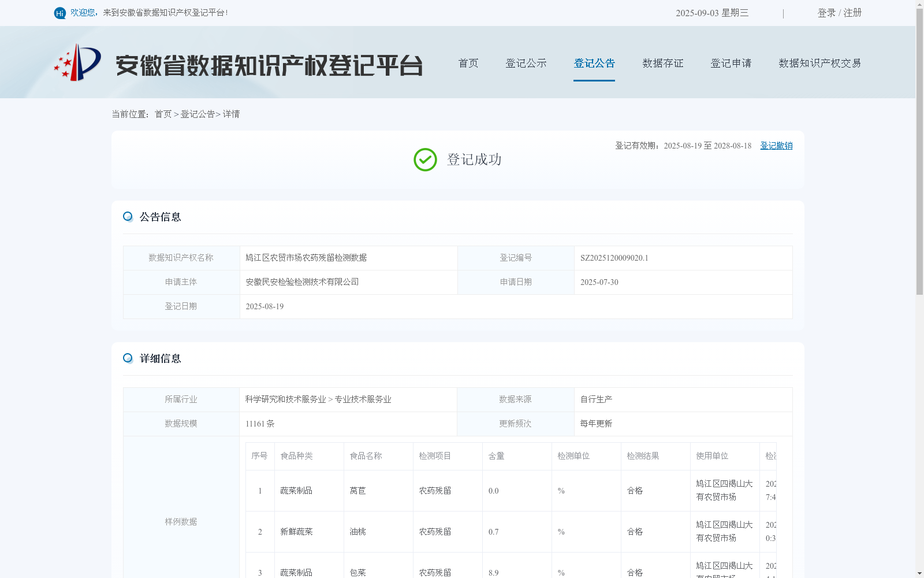Viewport: 924px width, 578px height.
Task: Click the 安徽省数据知识产权登记平台 title
Action: (269, 65)
